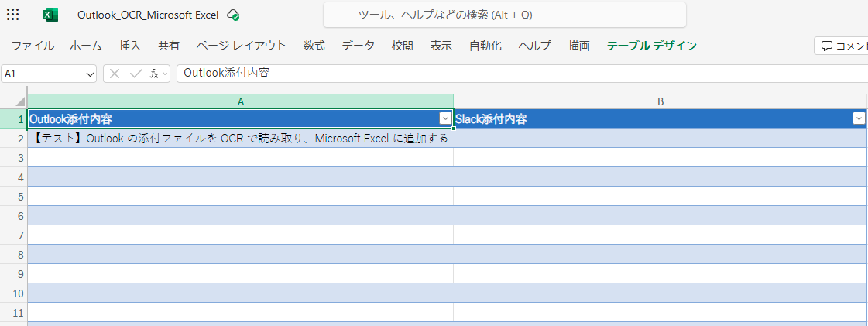Screen dimensions: 868x326
Task: Switch to the ホーム tab
Action: click(x=86, y=46)
